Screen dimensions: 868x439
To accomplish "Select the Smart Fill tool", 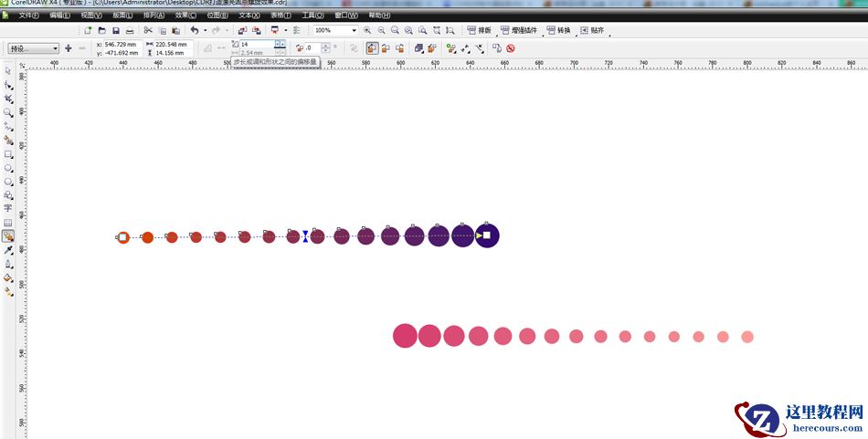I will (x=8, y=141).
